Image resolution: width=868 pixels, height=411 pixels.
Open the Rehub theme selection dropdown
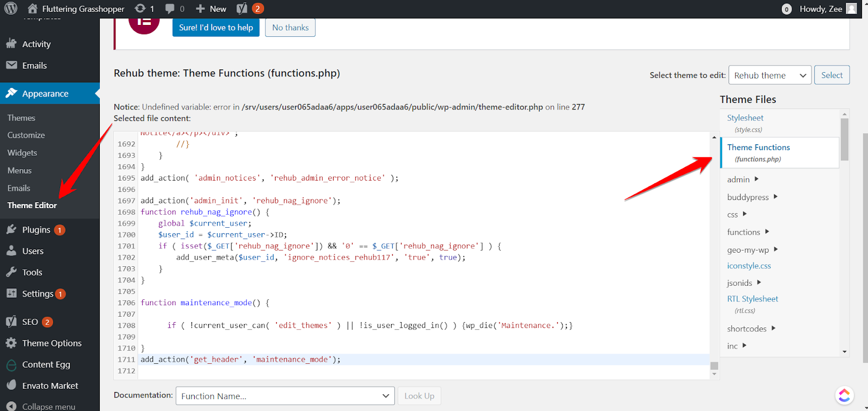pyautogui.click(x=770, y=75)
